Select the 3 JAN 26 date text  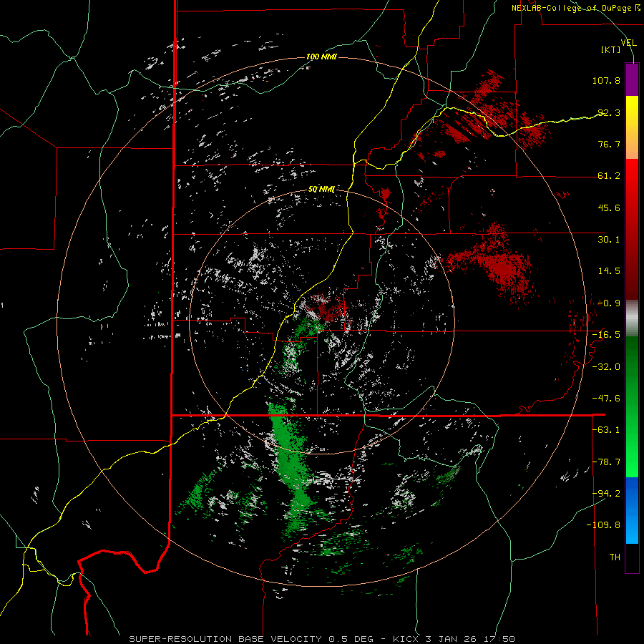[x=450, y=639]
